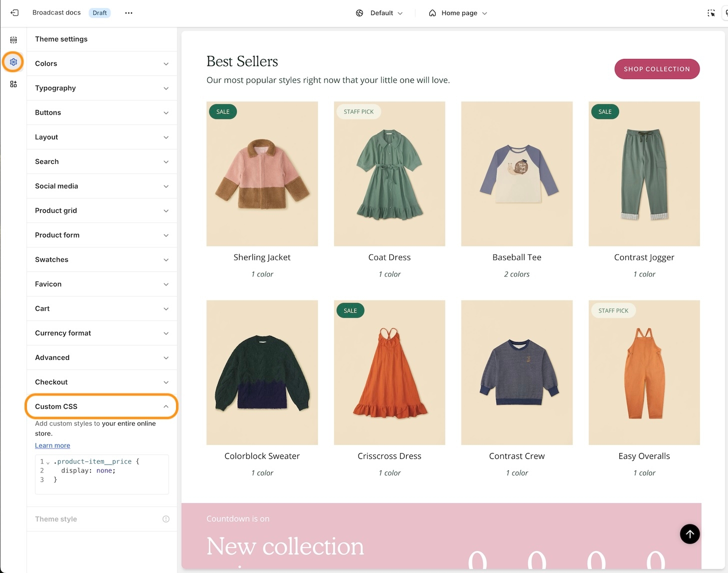Select the Theme settings gear icon

(x=13, y=62)
